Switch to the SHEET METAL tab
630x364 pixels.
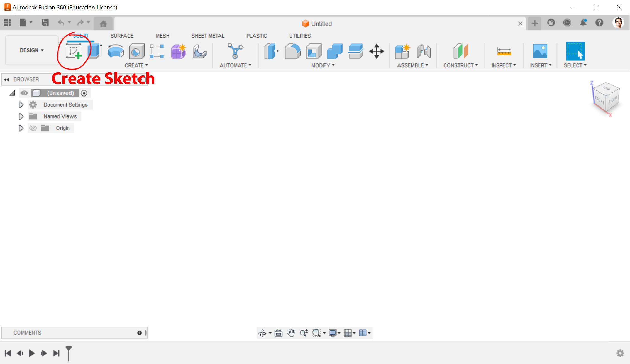pos(208,36)
